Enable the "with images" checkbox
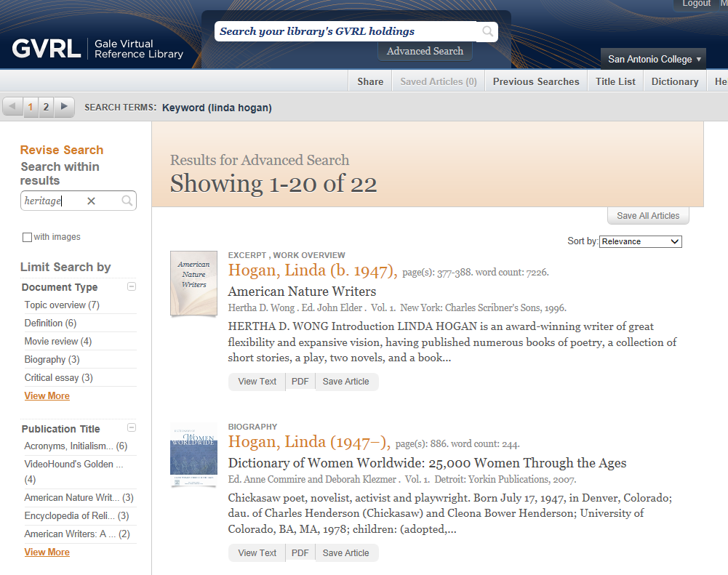 coord(28,237)
